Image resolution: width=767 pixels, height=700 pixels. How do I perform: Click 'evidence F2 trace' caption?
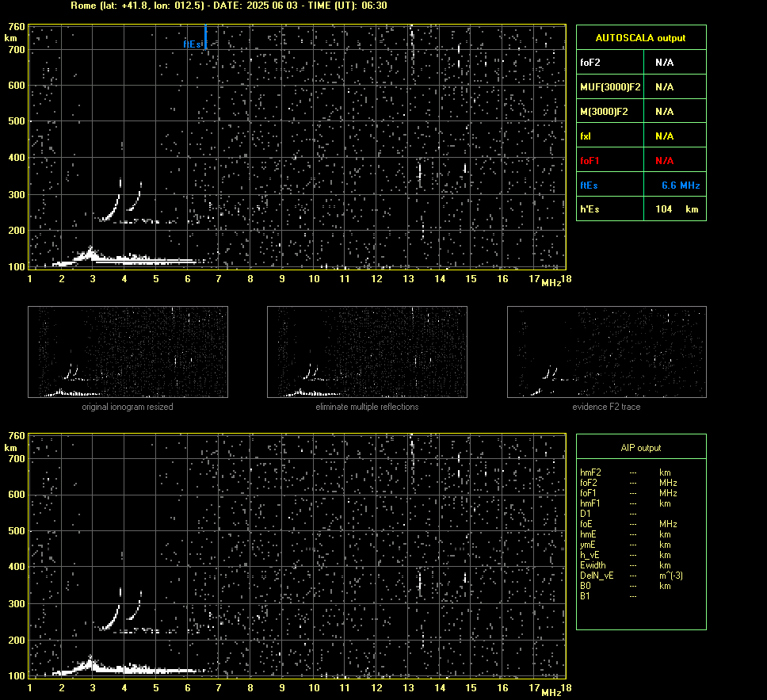coord(607,407)
